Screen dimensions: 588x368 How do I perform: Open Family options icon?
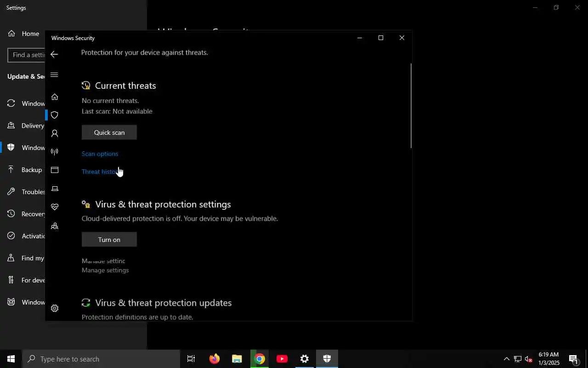click(x=55, y=226)
